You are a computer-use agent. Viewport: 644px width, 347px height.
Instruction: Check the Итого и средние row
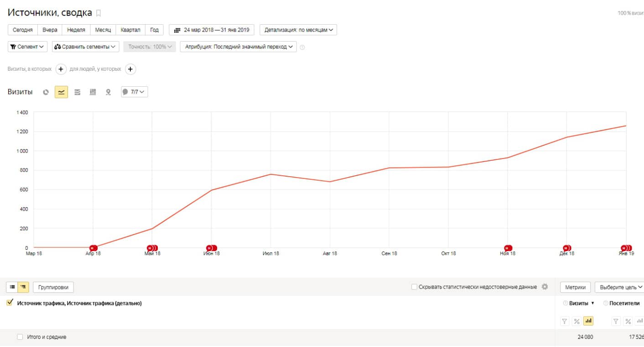click(x=20, y=337)
